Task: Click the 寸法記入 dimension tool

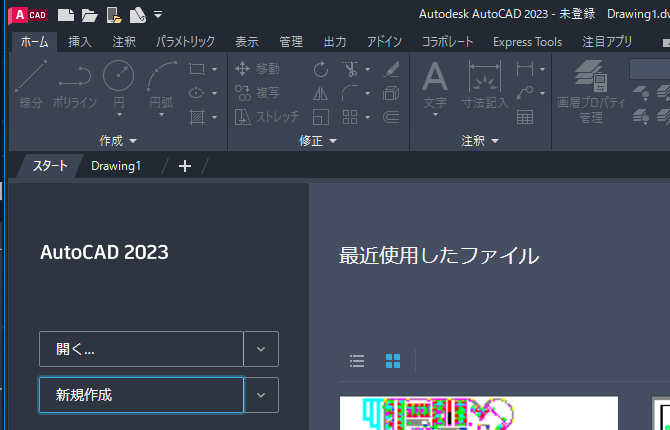Action: pyautogui.click(x=485, y=85)
